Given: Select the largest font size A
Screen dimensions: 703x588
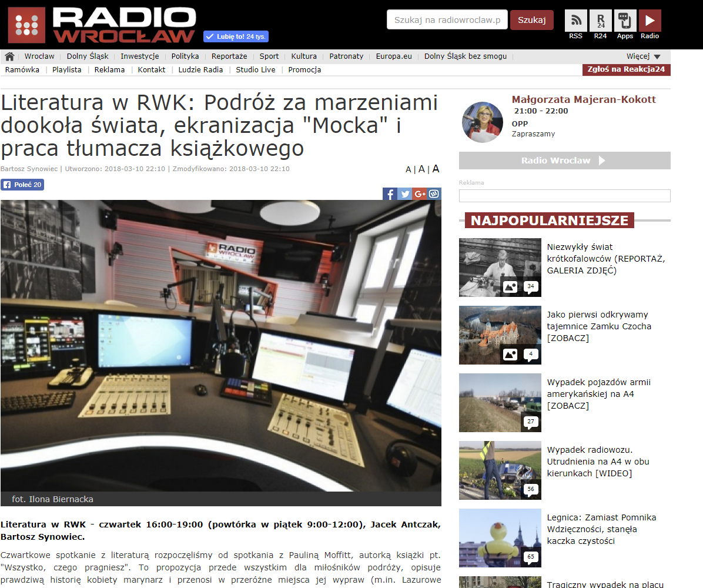Looking at the screenshot, I should [436, 169].
